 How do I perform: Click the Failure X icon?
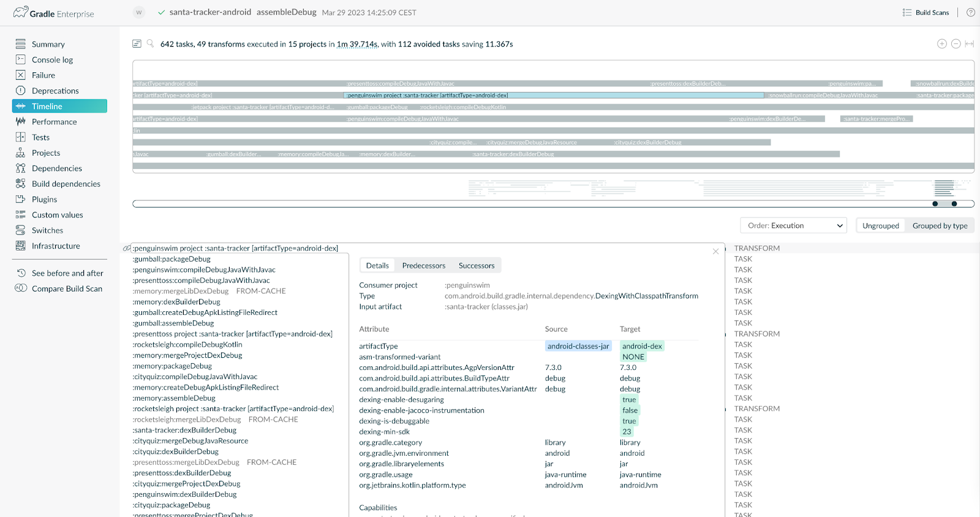(x=21, y=75)
